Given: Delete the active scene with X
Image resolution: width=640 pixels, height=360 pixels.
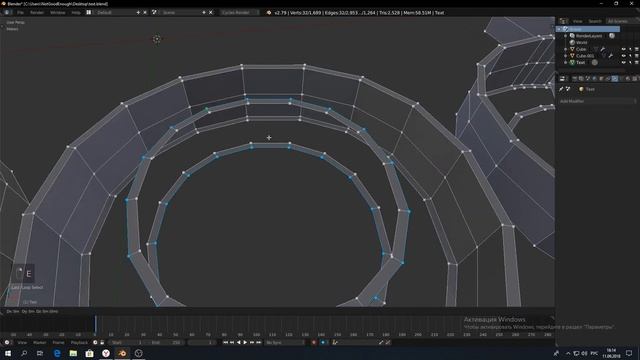Looking at the screenshot, I should 211,13.
